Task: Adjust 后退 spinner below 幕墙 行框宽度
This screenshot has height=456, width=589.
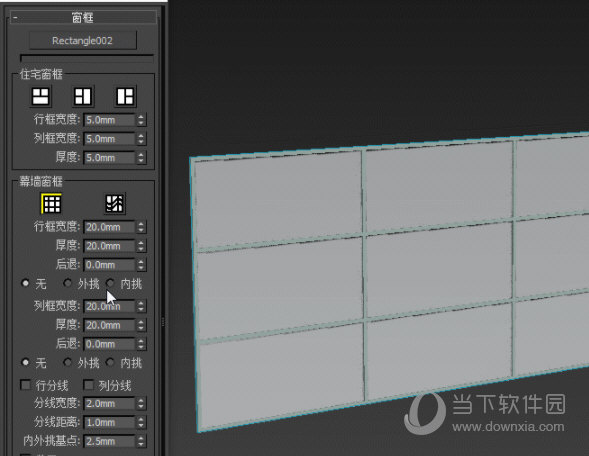Action: tap(141, 265)
